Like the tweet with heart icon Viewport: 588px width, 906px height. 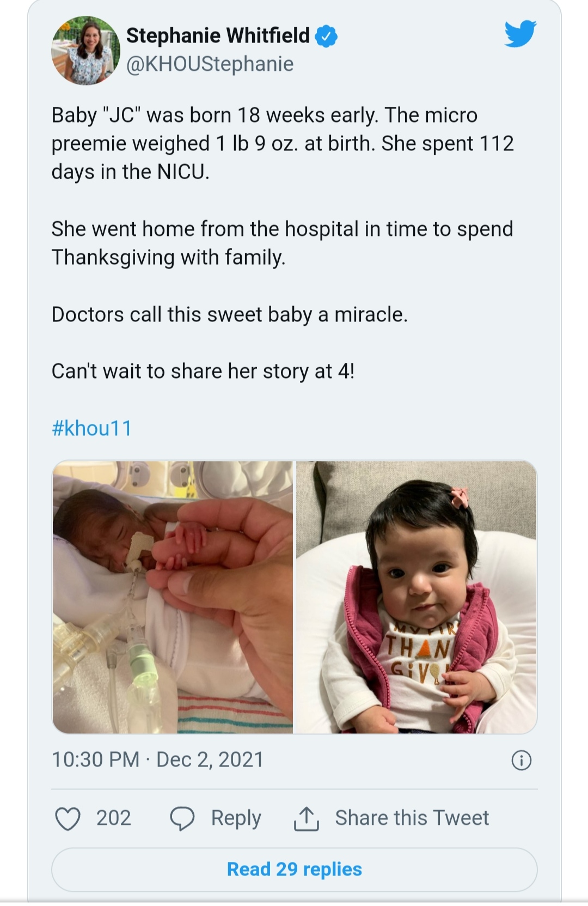point(68,819)
